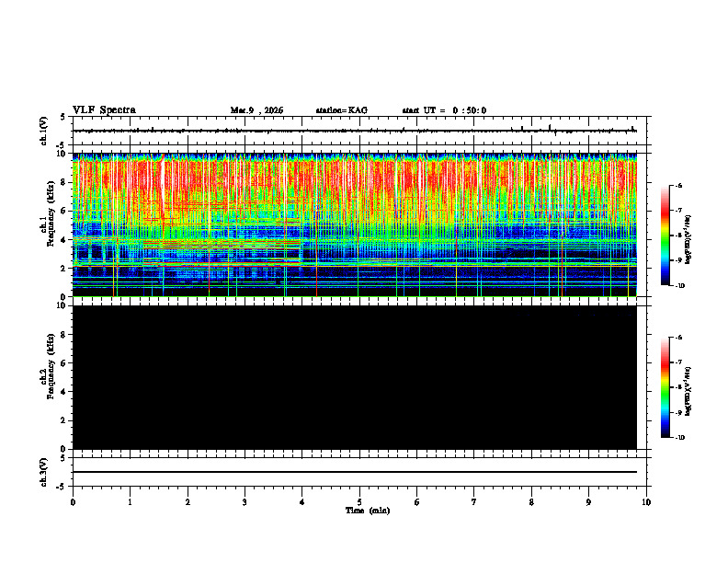Click the ch.2 spectrogram color scale bar
Image resolution: width=728 pixels, height=563 pixels.
point(665,387)
